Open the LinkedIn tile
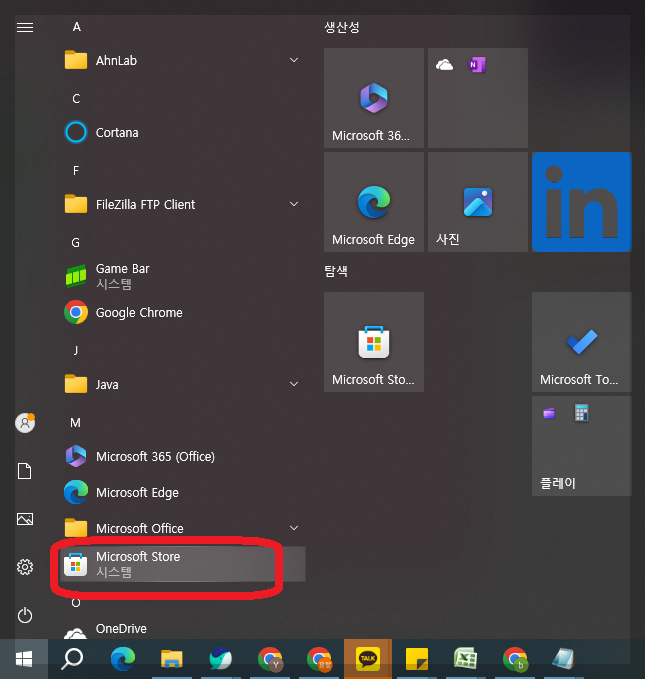 582,202
